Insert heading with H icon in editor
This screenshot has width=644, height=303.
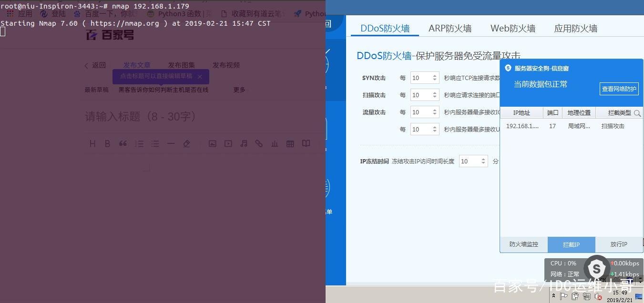[93, 143]
